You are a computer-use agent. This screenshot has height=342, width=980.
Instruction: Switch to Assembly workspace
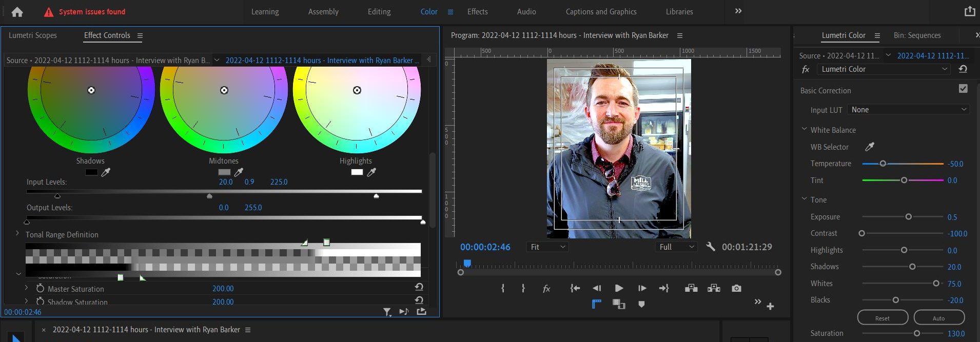pyautogui.click(x=323, y=11)
